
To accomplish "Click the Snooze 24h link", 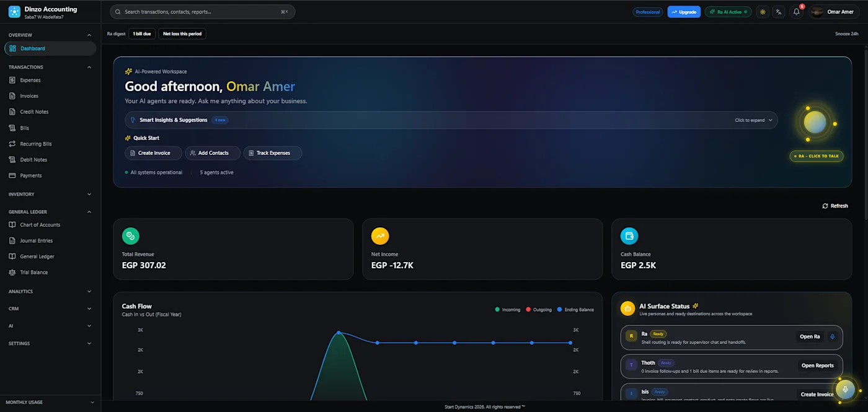I will (x=846, y=34).
